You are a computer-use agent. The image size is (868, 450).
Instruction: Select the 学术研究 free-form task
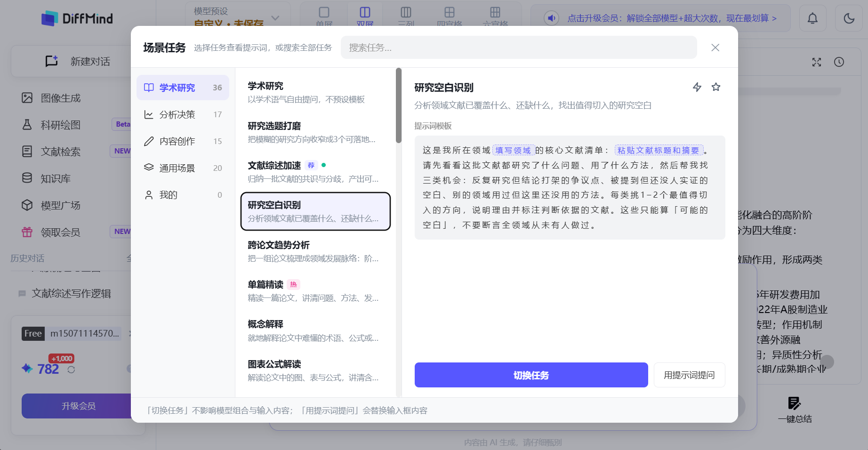click(x=315, y=92)
